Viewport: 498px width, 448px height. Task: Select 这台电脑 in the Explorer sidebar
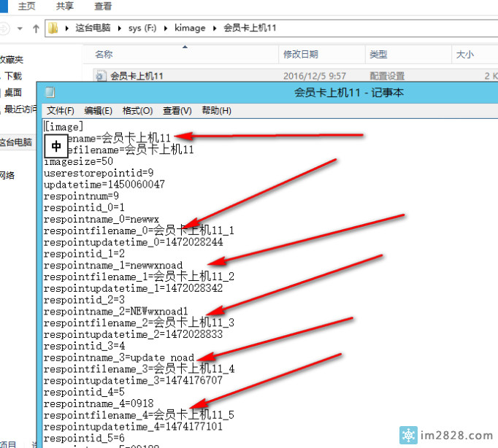click(15, 142)
